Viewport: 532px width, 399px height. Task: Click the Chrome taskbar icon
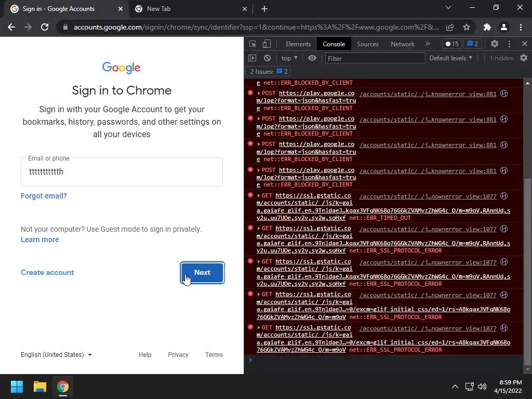coord(63,387)
